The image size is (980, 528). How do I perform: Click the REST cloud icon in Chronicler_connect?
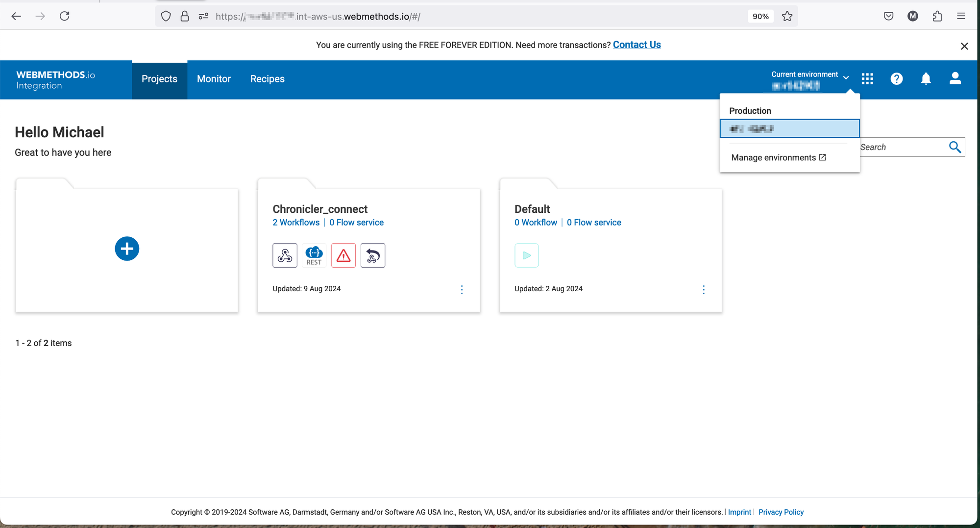point(314,255)
